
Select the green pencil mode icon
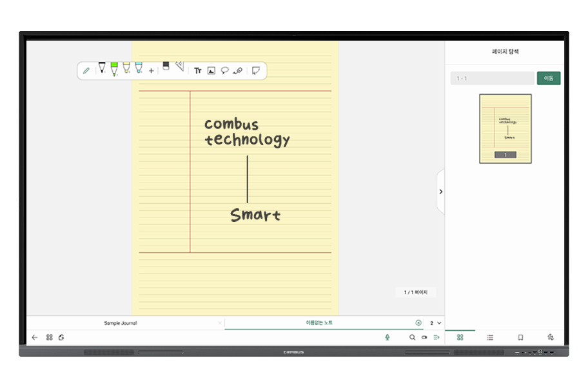pos(86,70)
